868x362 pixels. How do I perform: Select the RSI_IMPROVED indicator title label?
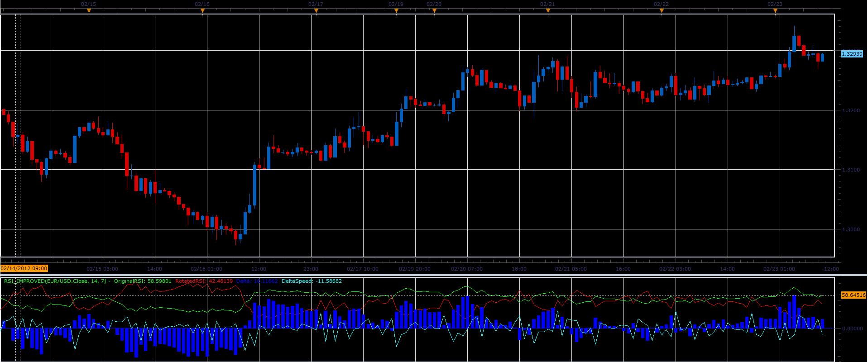(x=55, y=281)
